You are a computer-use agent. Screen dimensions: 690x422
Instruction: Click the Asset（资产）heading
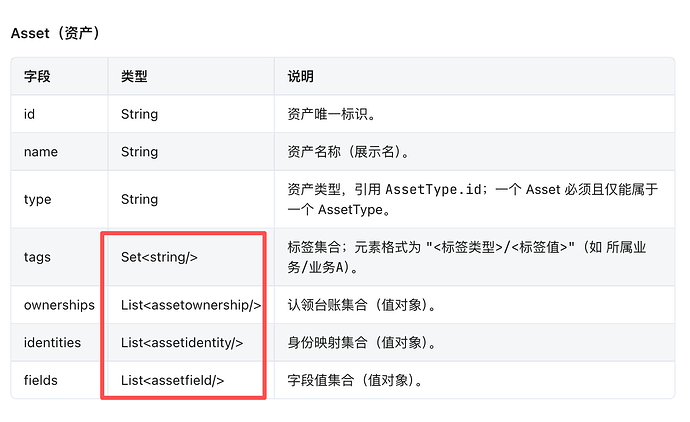(56, 33)
